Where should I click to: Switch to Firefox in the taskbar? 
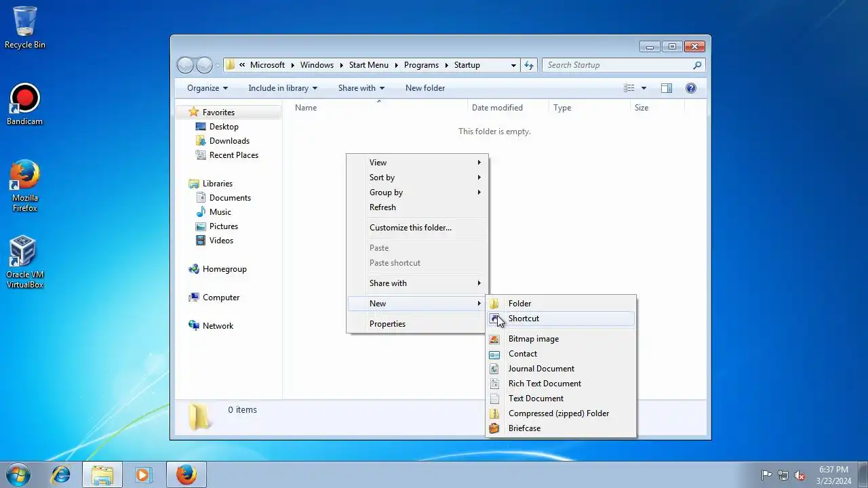tap(186, 474)
